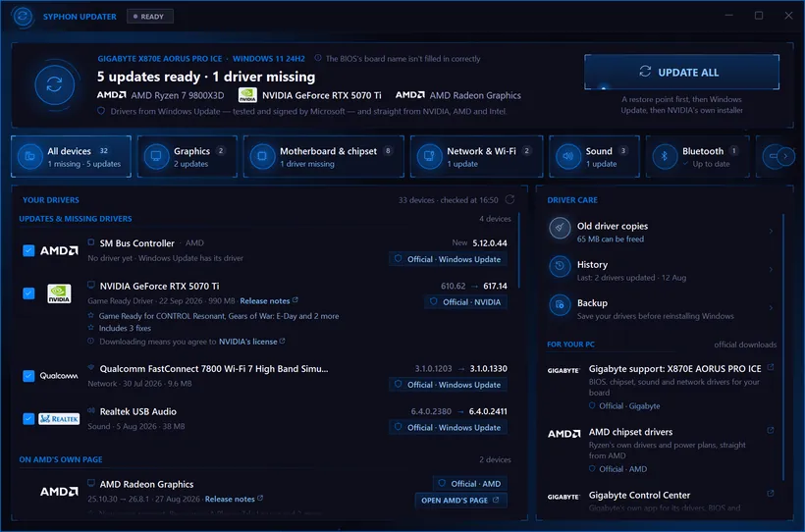Click the AMD logo in SM Bus Controller row

pos(59,250)
